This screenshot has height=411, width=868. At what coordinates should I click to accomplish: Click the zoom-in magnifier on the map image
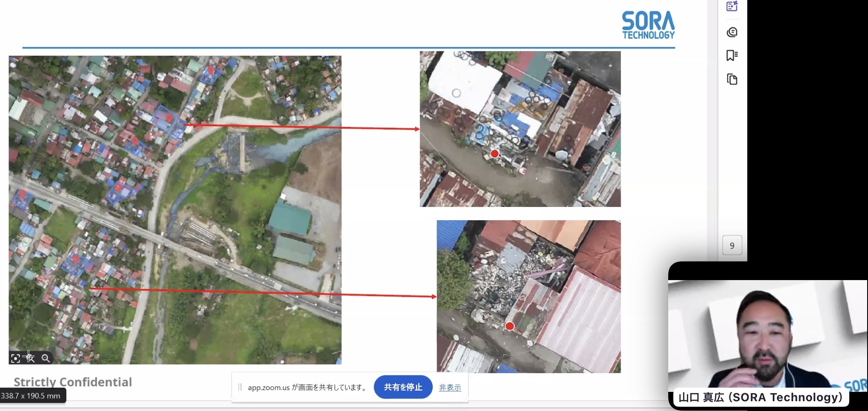click(30, 358)
